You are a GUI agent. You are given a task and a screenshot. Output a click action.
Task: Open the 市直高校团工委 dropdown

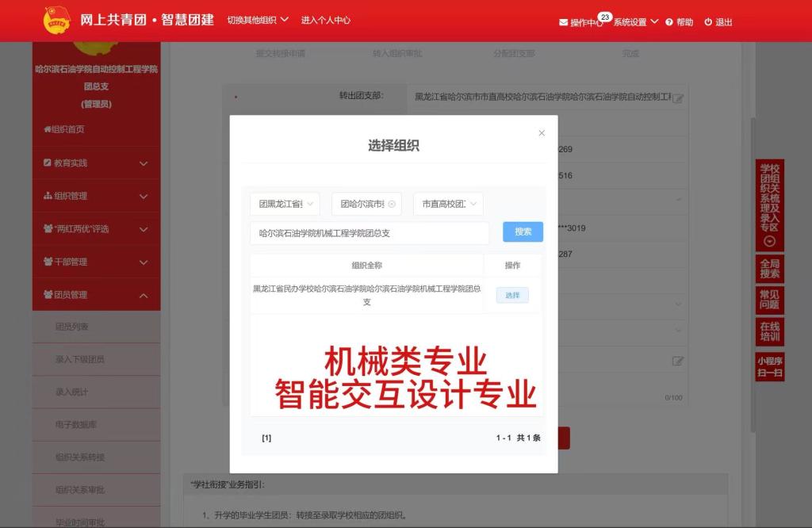click(x=448, y=204)
